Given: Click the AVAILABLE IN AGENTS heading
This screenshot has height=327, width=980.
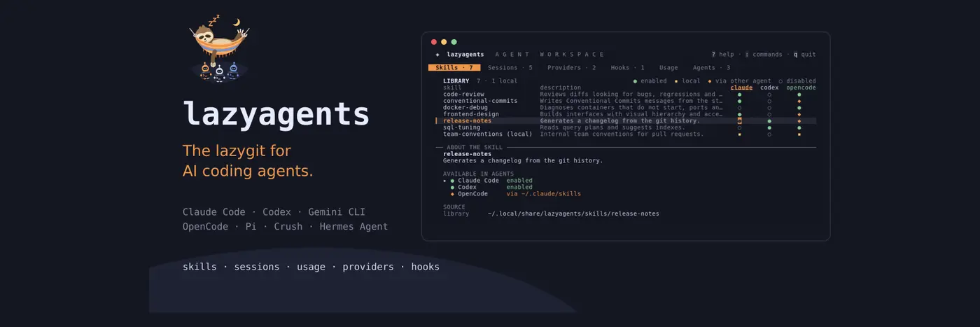Looking at the screenshot, I should 478,174.
